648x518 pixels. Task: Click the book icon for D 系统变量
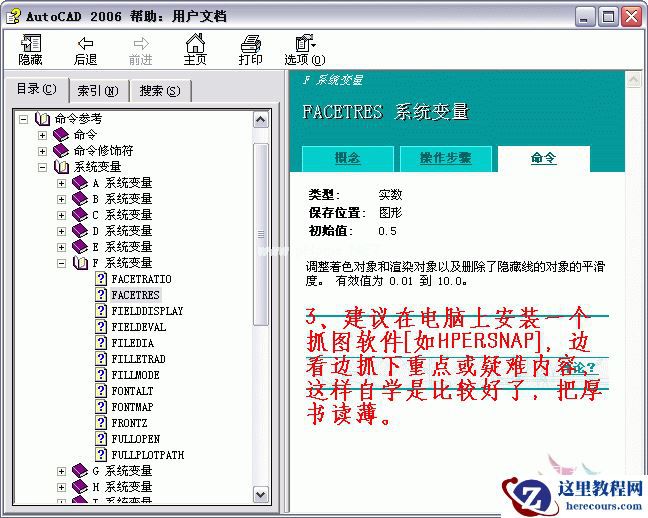point(80,231)
